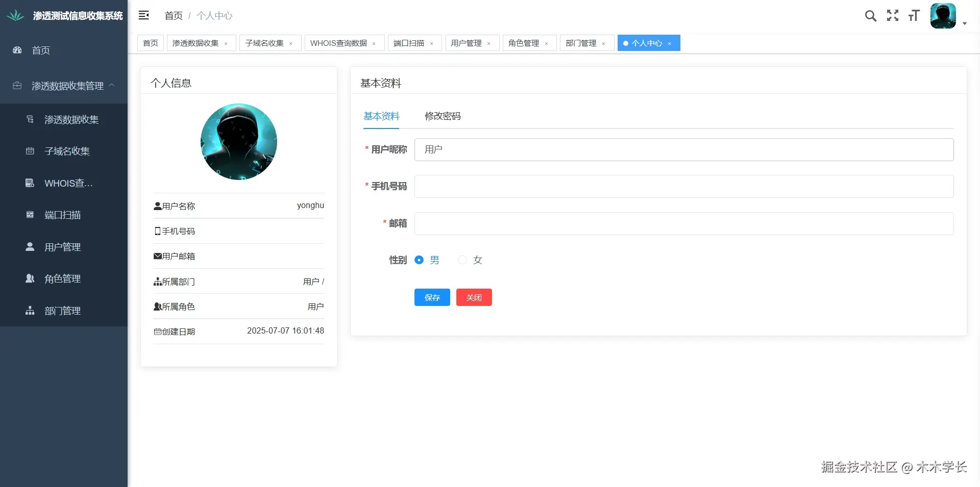The height and width of the screenshot is (487, 980).
Task: Select 角色管理 in the sidebar
Action: [x=62, y=278]
